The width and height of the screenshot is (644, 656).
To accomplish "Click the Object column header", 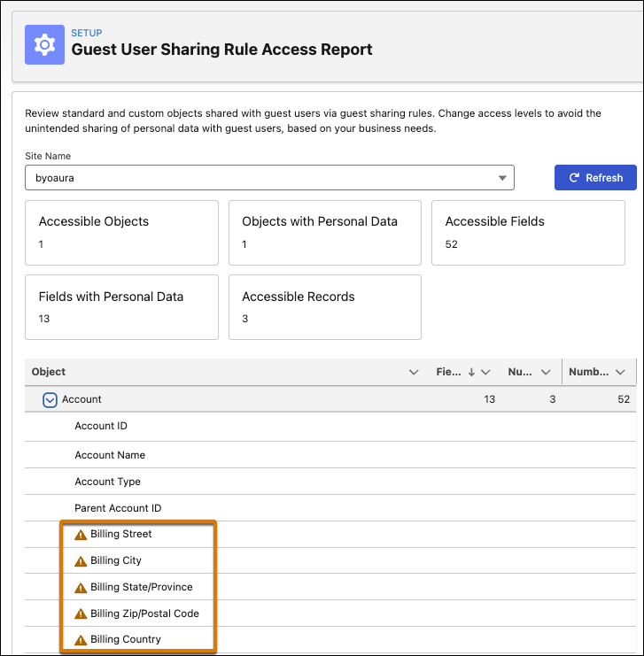I will click(x=49, y=372).
